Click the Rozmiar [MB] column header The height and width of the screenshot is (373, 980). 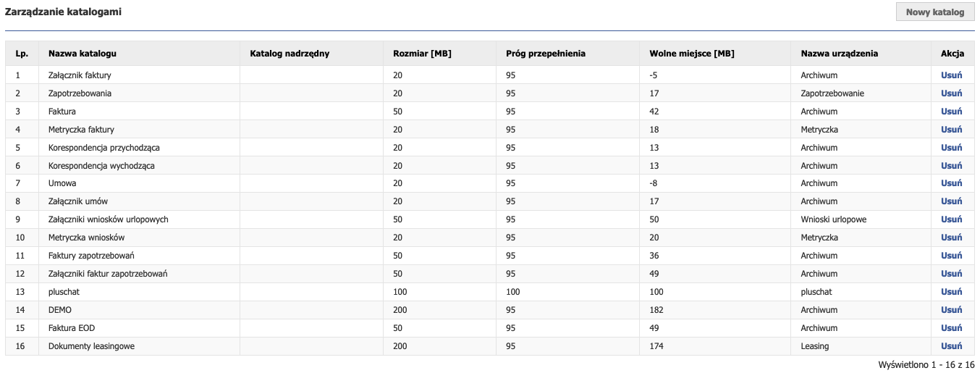click(x=422, y=54)
